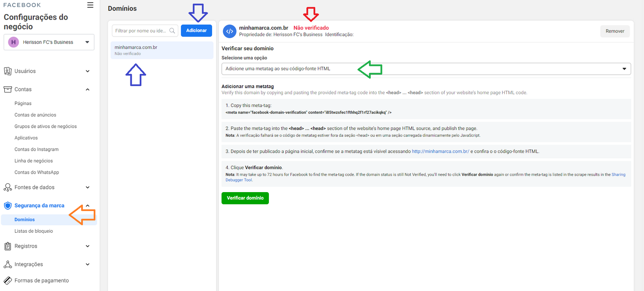Expand the Registros section chevron

[88, 246]
